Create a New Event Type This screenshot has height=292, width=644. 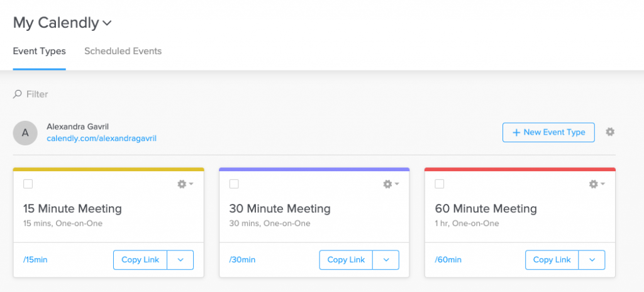548,132
